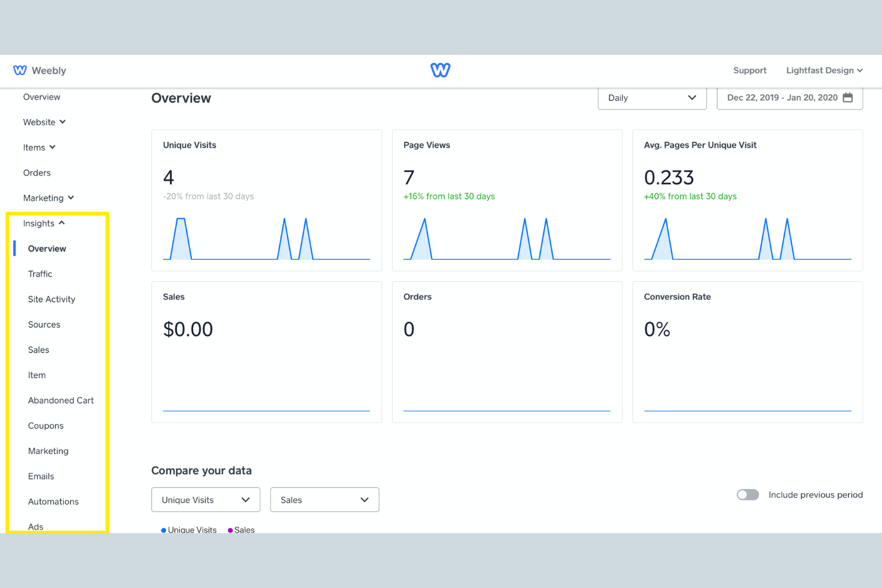
Task: Click the '+16% from last 30 days' text
Action: click(x=449, y=197)
